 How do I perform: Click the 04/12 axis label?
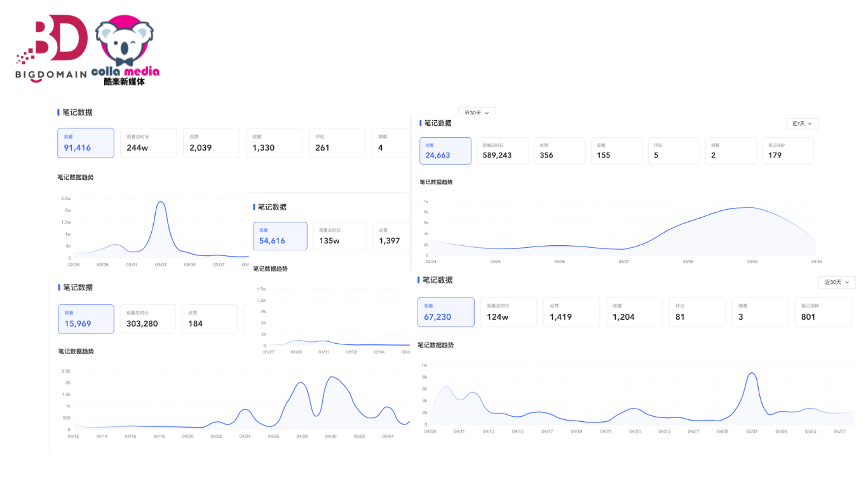click(x=73, y=437)
